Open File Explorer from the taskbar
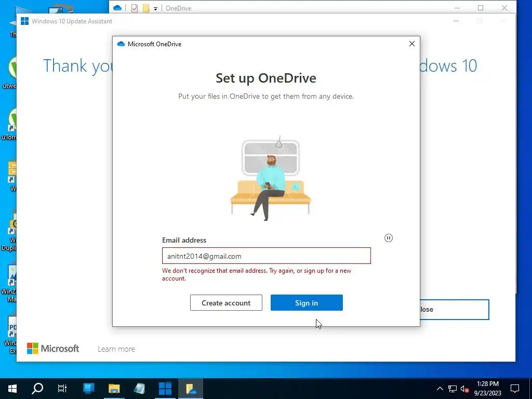The height and width of the screenshot is (399, 532). pos(114,389)
